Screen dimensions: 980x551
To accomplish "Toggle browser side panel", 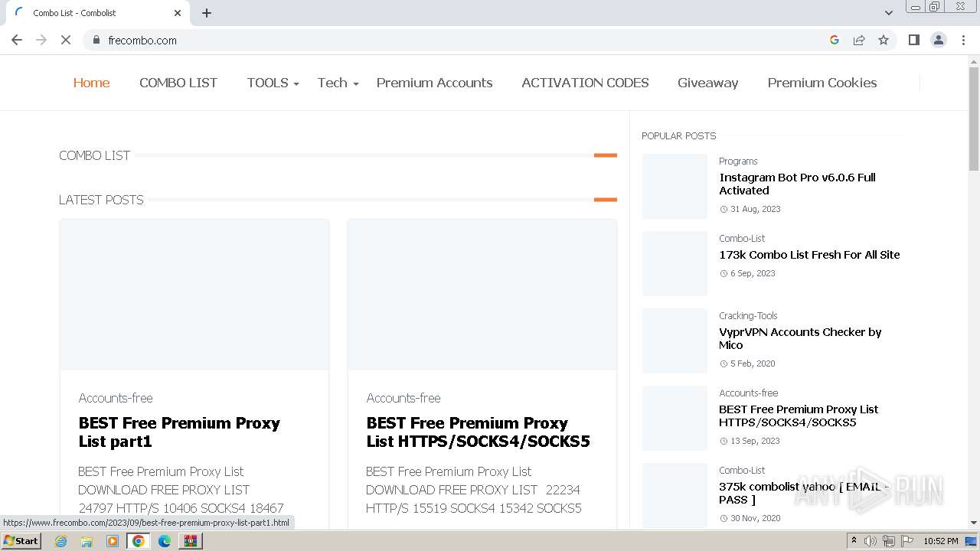I will [x=913, y=40].
